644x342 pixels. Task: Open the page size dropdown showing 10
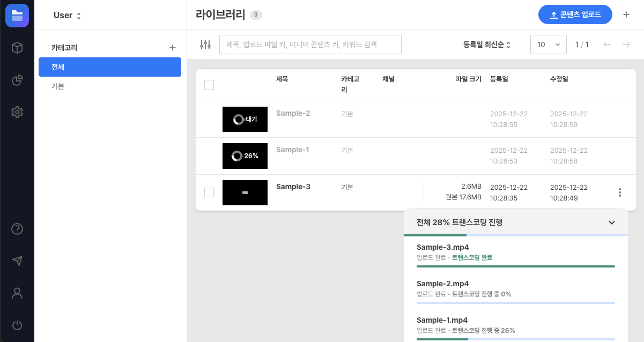(x=548, y=44)
